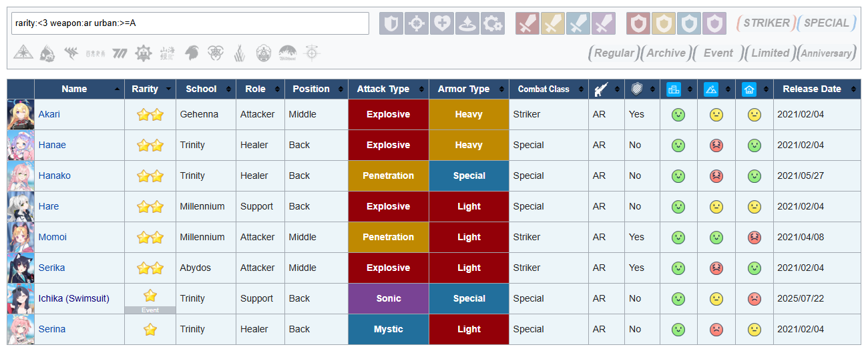The image size is (868, 351).
Task: Filter by the flame-shaped school emblem
Action: [x=240, y=53]
